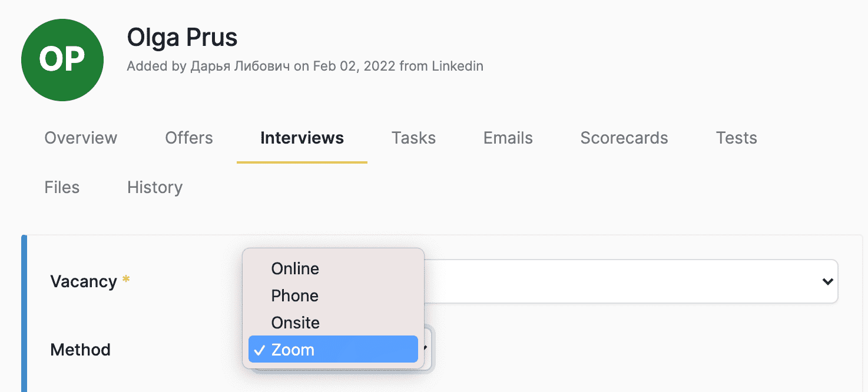Click the green OP avatar circle

click(62, 59)
